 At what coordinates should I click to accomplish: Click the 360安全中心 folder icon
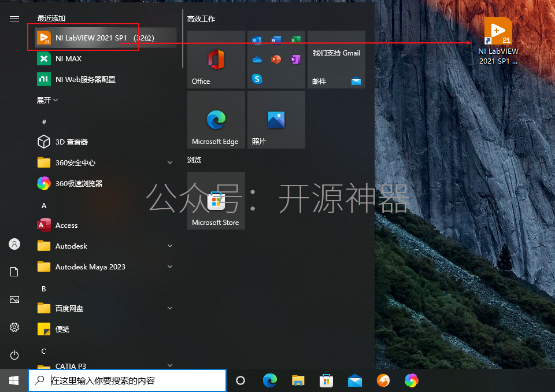click(x=44, y=162)
